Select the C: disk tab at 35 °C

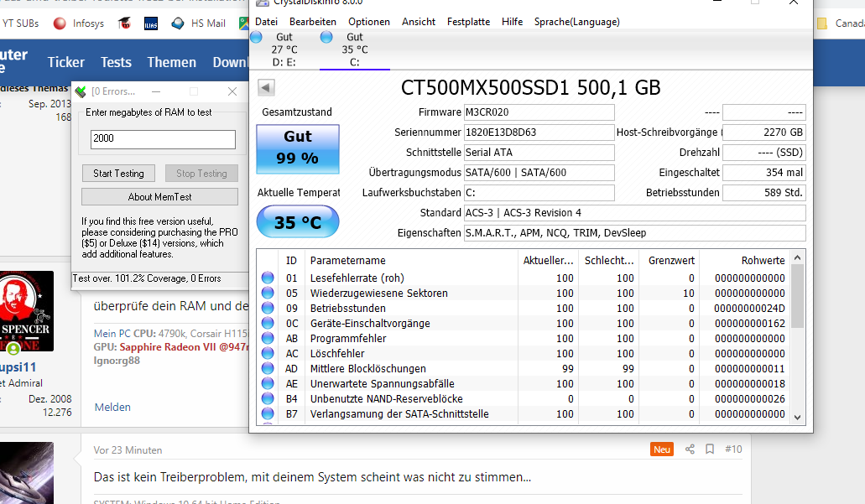click(x=355, y=49)
